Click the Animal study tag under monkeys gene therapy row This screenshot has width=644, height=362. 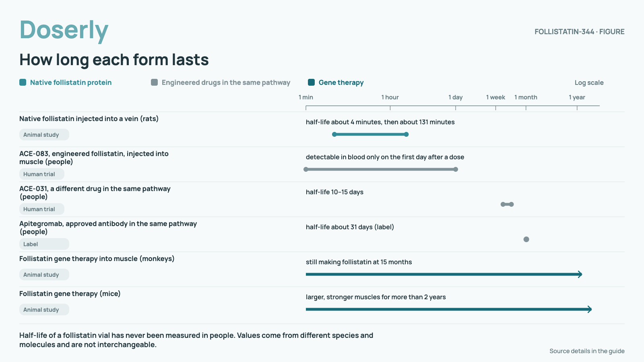(x=44, y=275)
